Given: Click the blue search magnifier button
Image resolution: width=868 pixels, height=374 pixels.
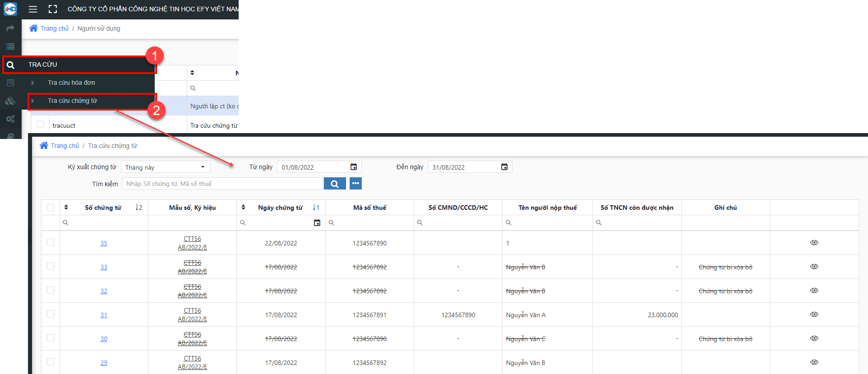Looking at the screenshot, I should point(335,184).
